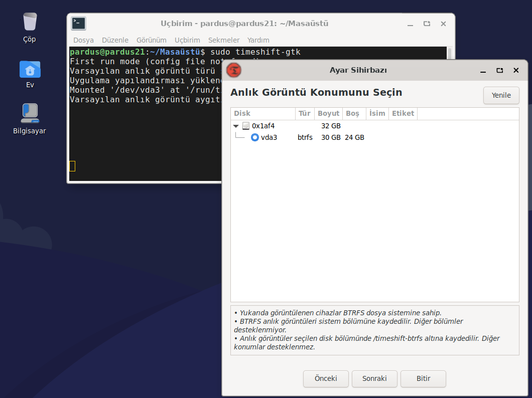Open the Uçbirim menu in terminal menubar
Screen dimensions: 532x398
(x=187, y=40)
